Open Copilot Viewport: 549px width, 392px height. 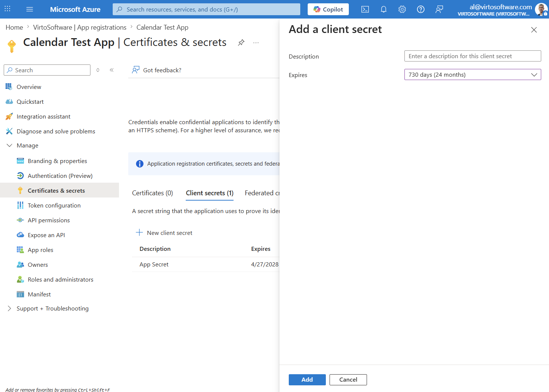pos(328,9)
